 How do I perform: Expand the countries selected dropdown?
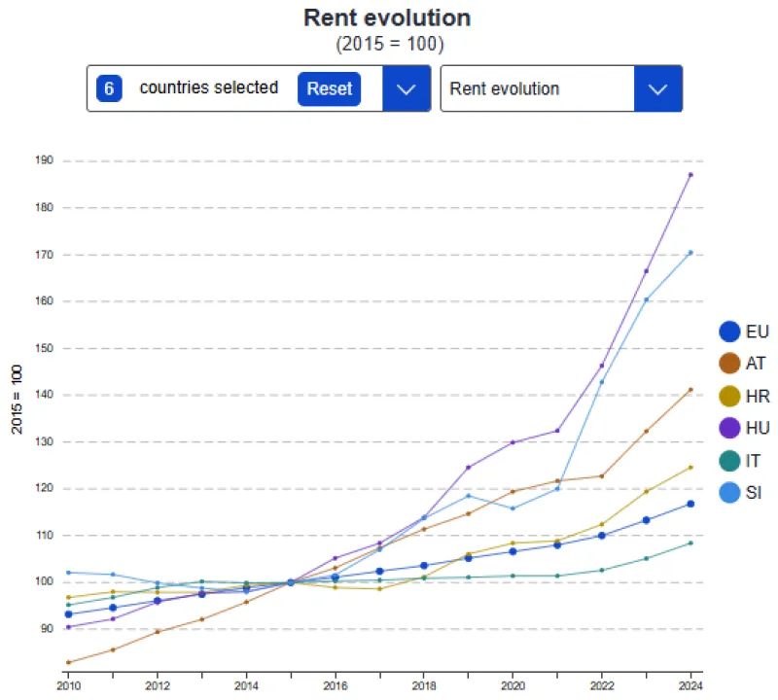tap(407, 87)
